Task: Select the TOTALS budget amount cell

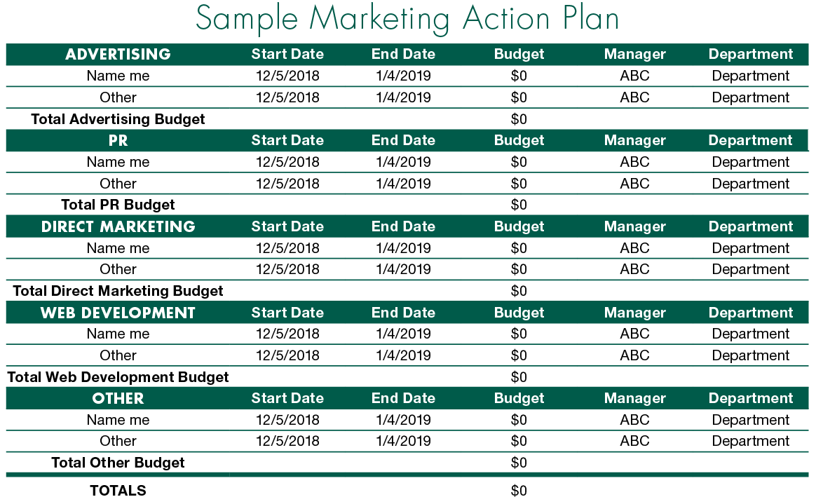Action: (x=519, y=491)
